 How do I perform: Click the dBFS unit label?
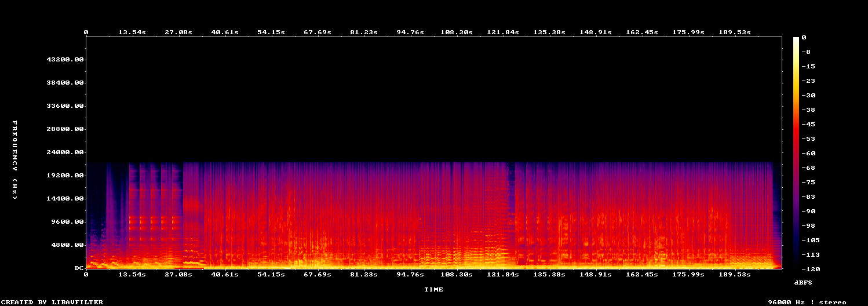pos(803,282)
